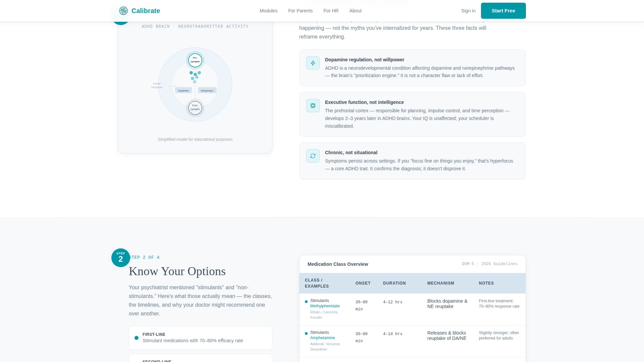Viewport: 644px width, 362px height.
Task: Click the NOTES column header
Action: click(486, 283)
